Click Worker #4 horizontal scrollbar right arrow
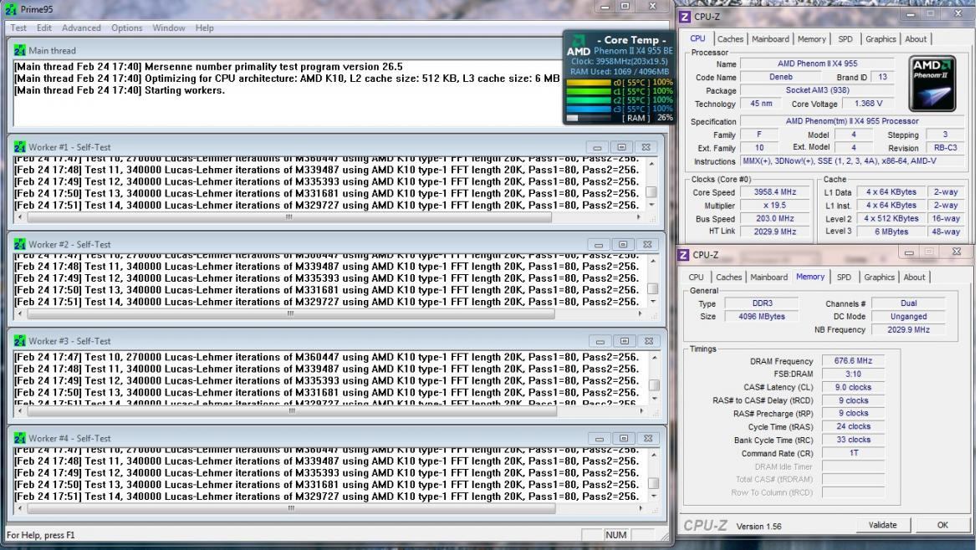The width and height of the screenshot is (980, 550). [x=641, y=508]
